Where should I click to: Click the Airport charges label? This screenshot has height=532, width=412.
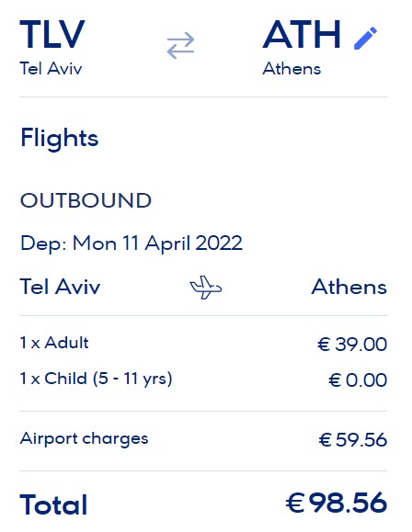(85, 438)
